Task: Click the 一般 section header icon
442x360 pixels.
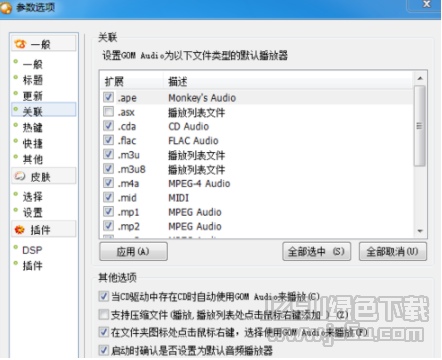Action: [20, 44]
